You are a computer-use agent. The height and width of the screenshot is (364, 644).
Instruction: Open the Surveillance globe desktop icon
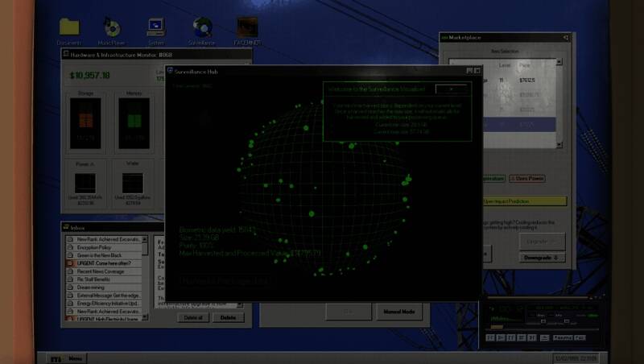pos(202,30)
